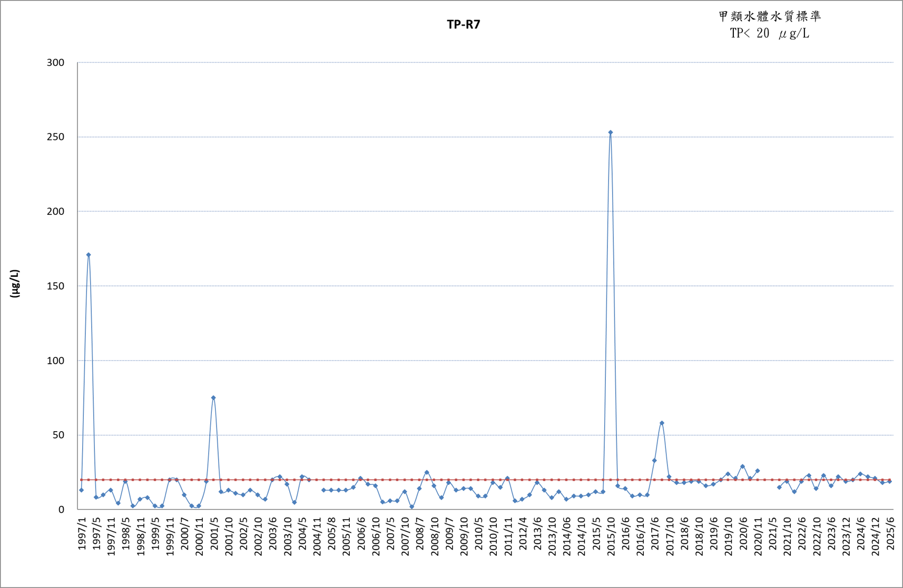Select the red 20 µg/L standard line
This screenshot has width=903, height=588.
point(485,480)
